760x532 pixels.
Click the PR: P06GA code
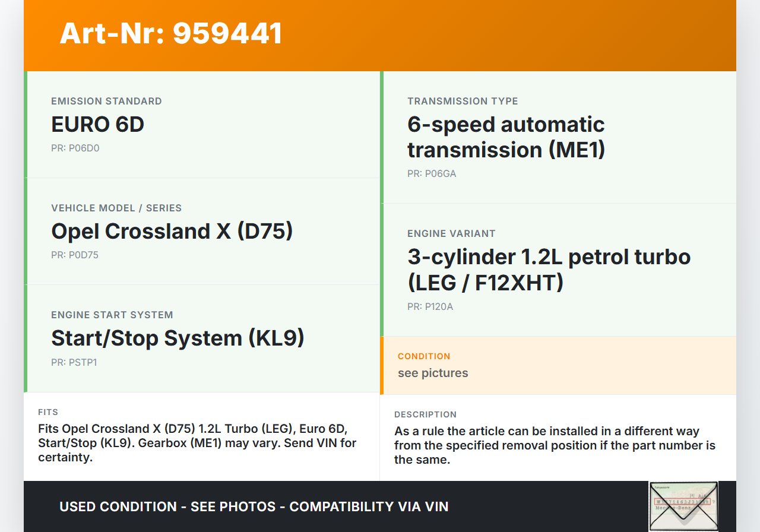coord(432,174)
